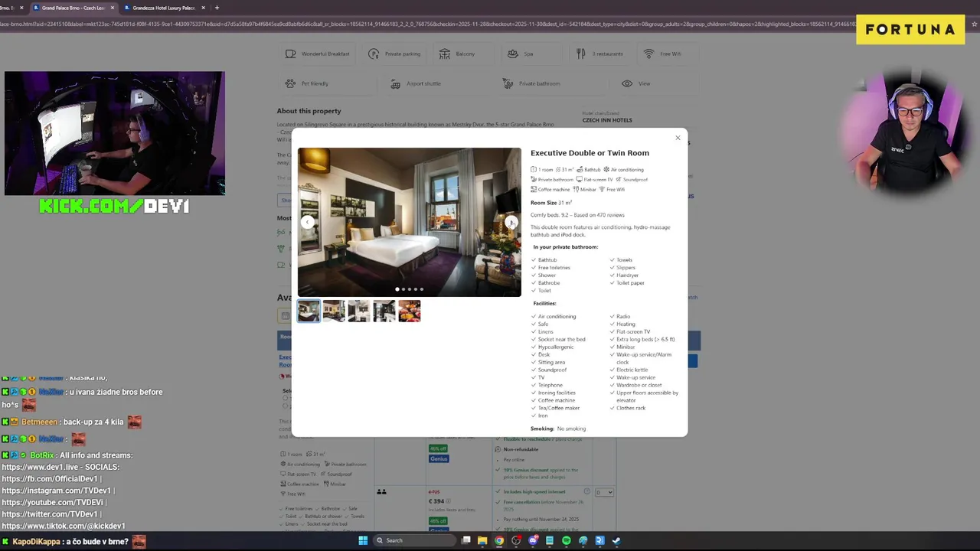Click the 1 room icon in popup header
Viewport: 980px width, 551px height.
(x=534, y=170)
